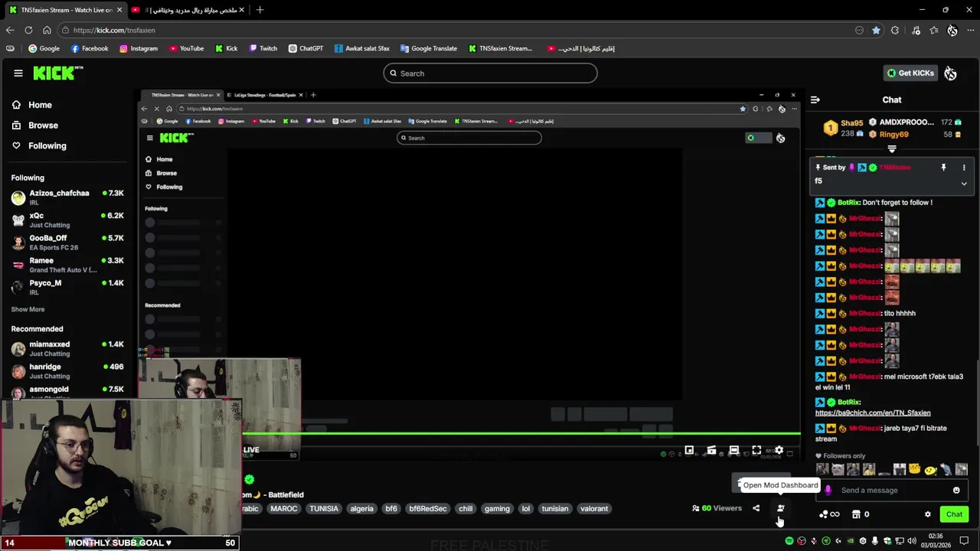Open user profile avatar on Kick header
This screenshot has height=551, width=980.
point(950,73)
